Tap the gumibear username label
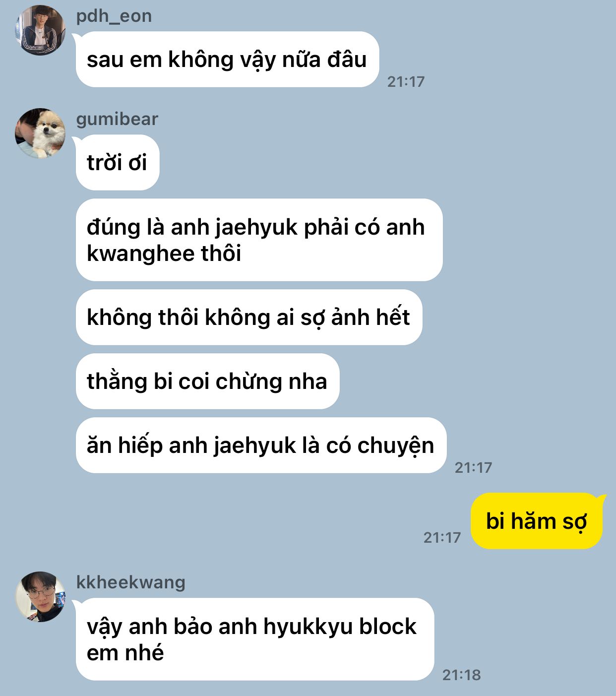The image size is (616, 696). tap(117, 119)
